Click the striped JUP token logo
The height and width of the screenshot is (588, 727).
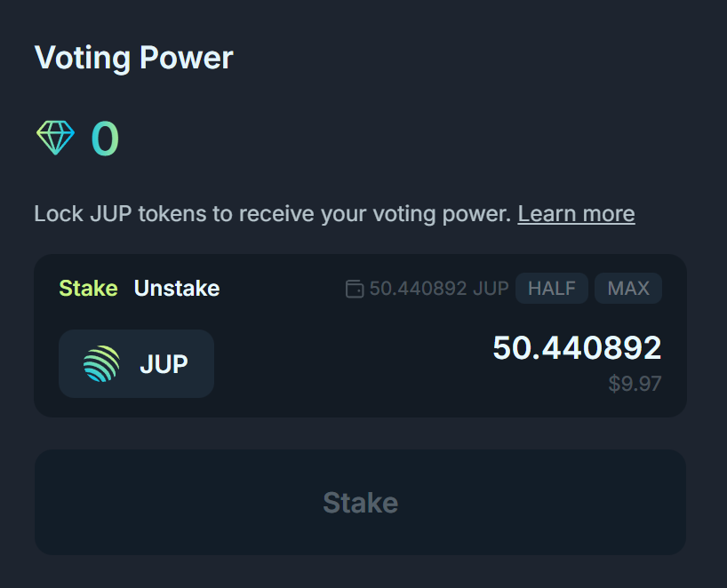tap(101, 364)
